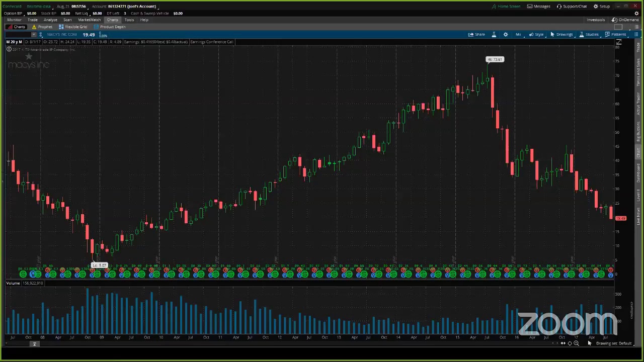Toggle the price axis scale icon
The image size is (644, 362).
pos(618,42)
